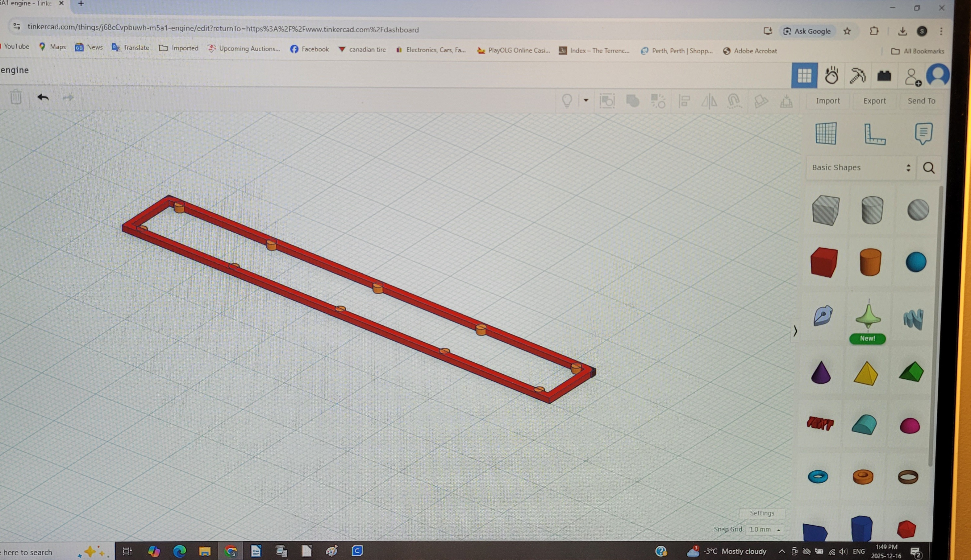Viewport: 971px width, 560px height.
Task: Select the orange cylinder shape
Action: 870,262
